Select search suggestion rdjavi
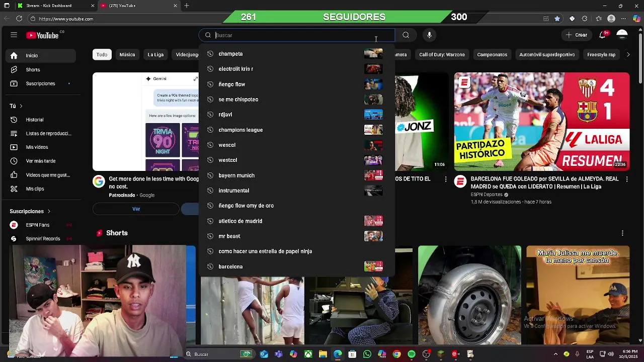Viewport: 644px width, 362px height. point(297,115)
